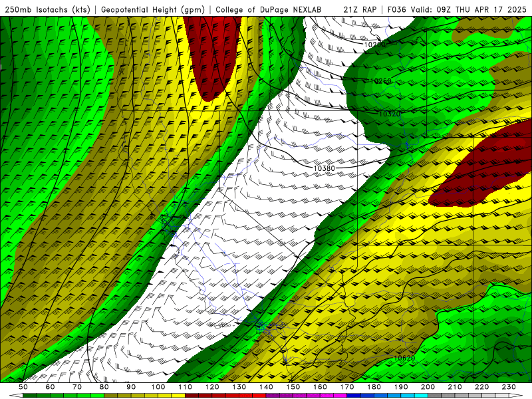This screenshot has height=399, width=532.
Task: Click the 170 value on the color scale
Action: point(347,387)
